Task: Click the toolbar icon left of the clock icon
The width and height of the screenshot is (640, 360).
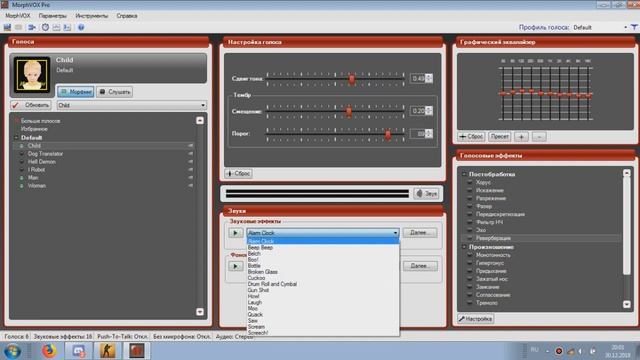Action: 32,27
